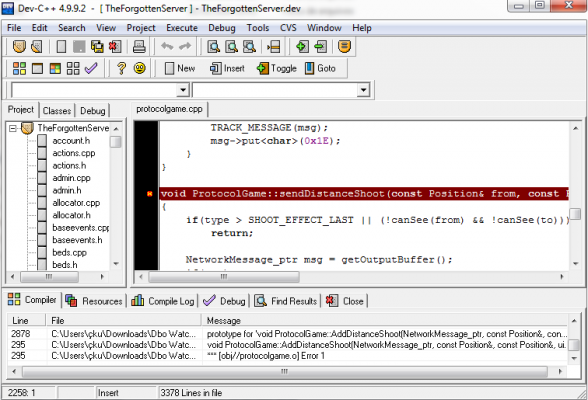
Task: Click the Find magnifier icon in the toolbar
Action: 214,46
